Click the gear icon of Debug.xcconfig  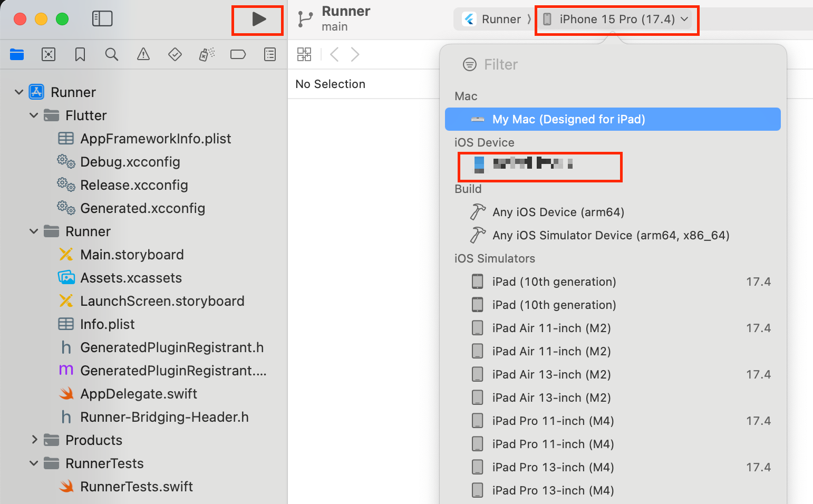[x=66, y=162]
